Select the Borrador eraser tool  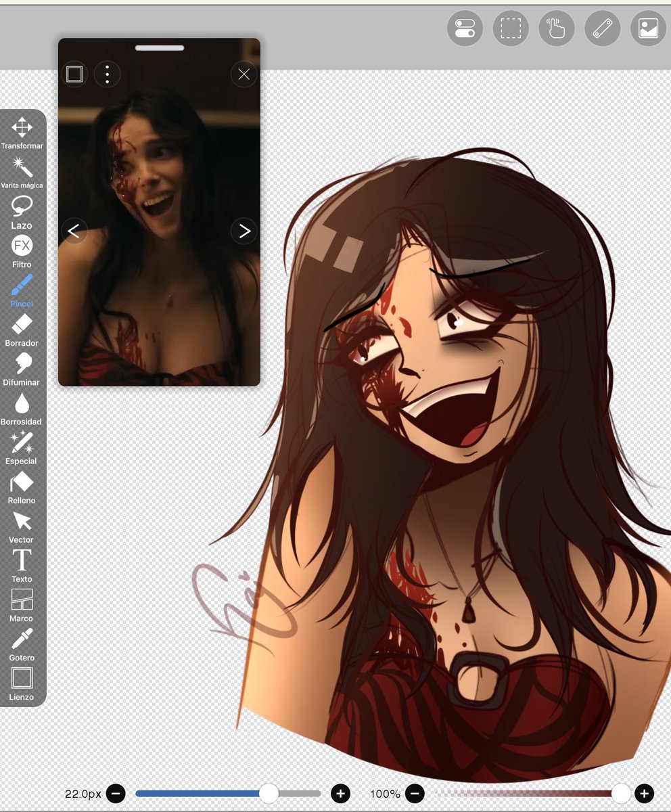[22, 330]
